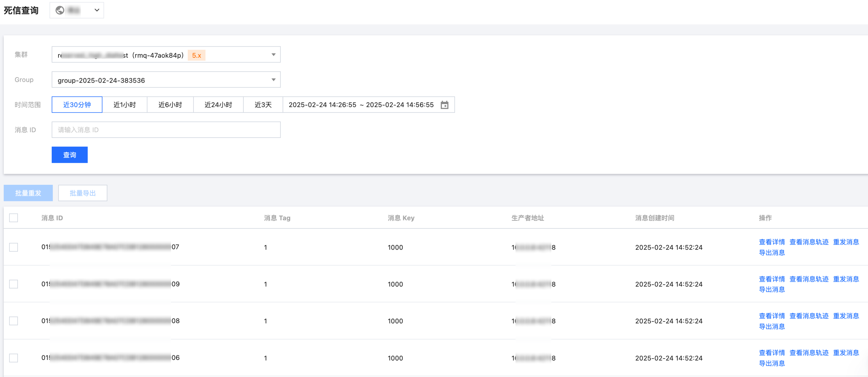Viewport: 868px width, 377px height.
Task: Open the region dropdown chevron
Action: (x=97, y=10)
